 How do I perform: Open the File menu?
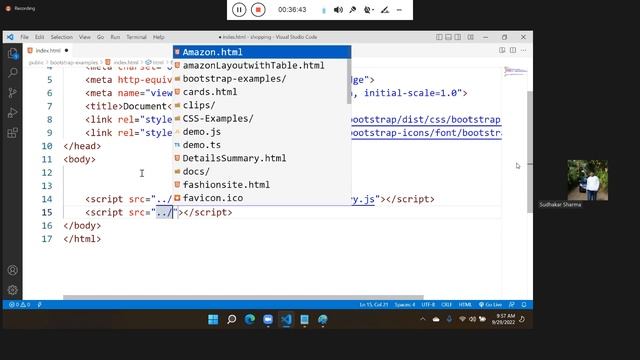(24, 37)
